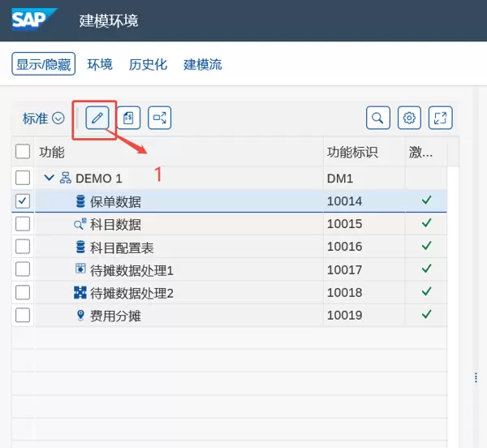487x448 pixels.
Task: Open table settings gear icon
Action: (x=409, y=118)
